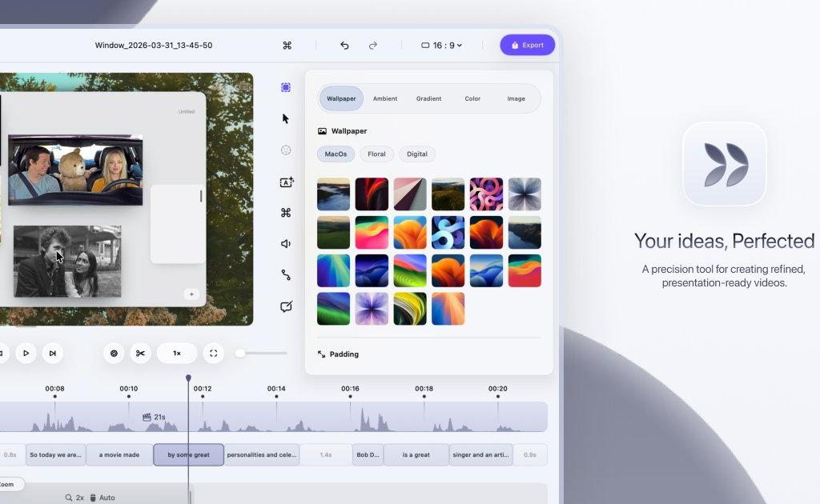This screenshot has width=820, height=504.
Task: Open the annotation tool in side toolbar
Action: click(x=286, y=306)
